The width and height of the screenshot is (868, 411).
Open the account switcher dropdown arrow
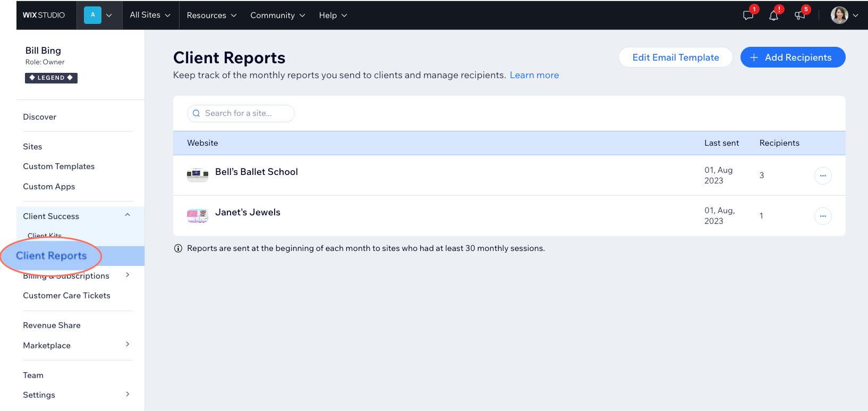click(109, 15)
